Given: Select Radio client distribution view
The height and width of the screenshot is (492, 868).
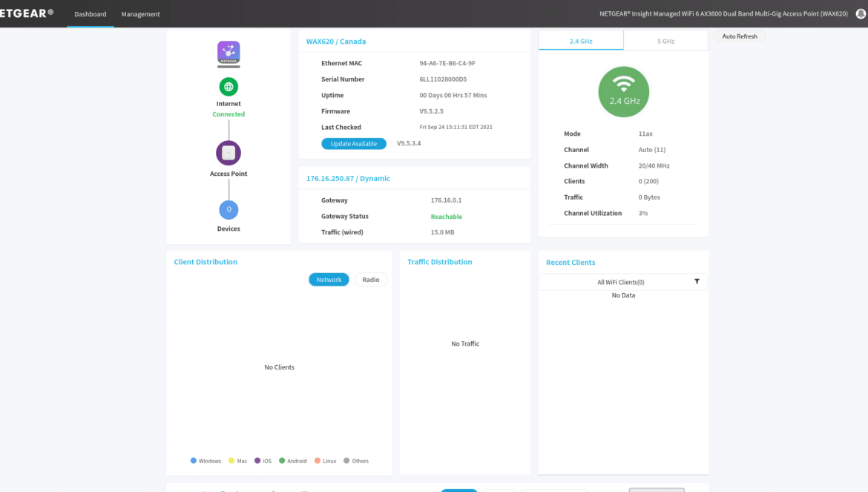Looking at the screenshot, I should pyautogui.click(x=371, y=280).
